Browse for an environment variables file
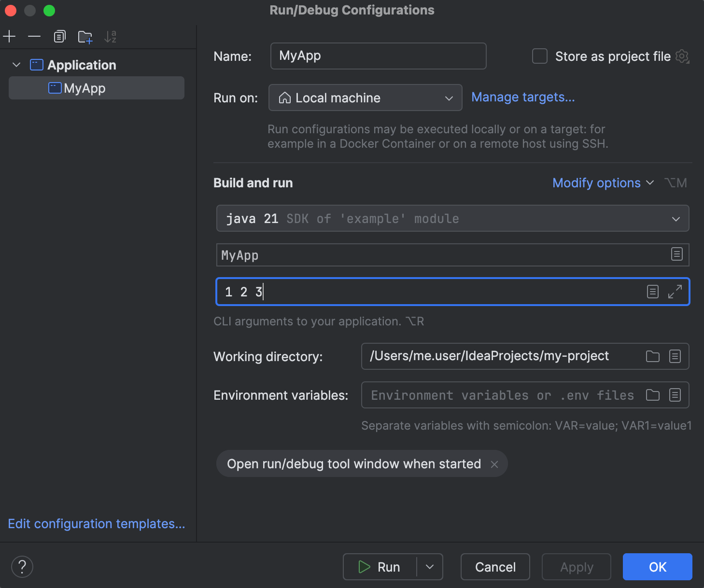The width and height of the screenshot is (704, 588). [x=653, y=395]
